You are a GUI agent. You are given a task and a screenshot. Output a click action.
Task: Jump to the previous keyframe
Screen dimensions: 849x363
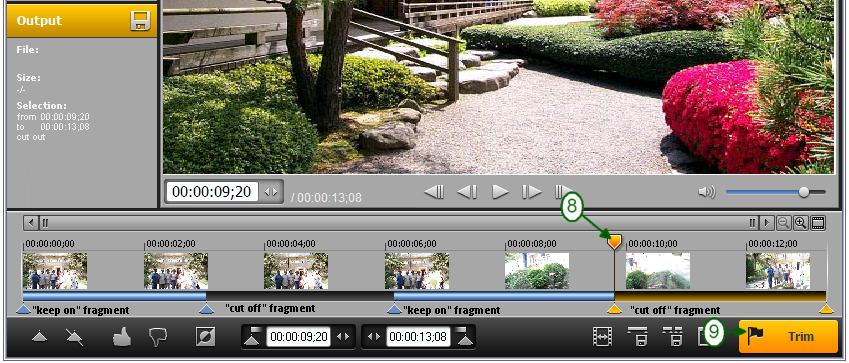434,192
